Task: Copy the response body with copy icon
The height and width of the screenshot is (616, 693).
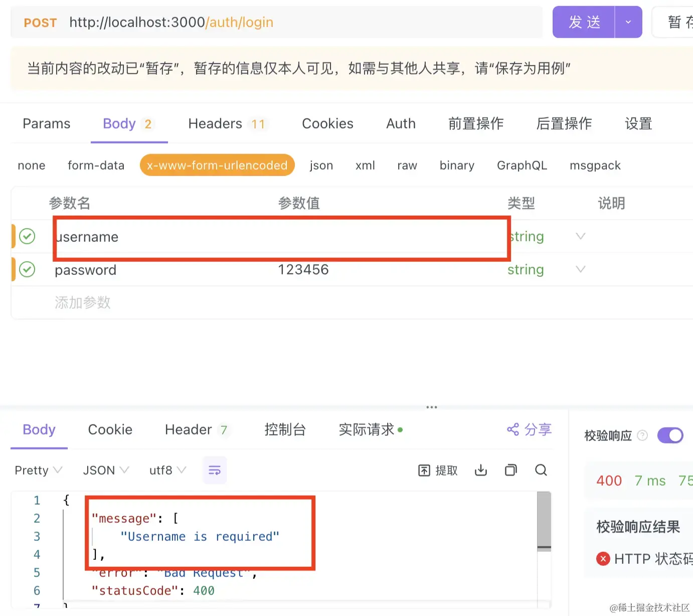Action: [511, 470]
